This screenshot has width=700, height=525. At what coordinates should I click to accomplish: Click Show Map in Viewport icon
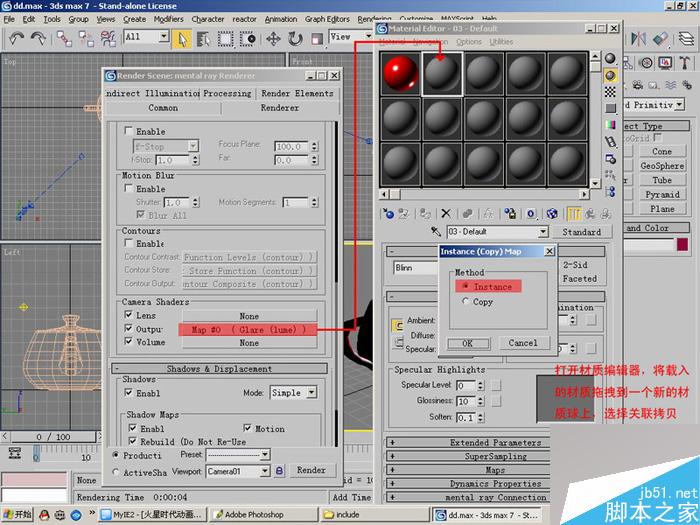(552, 214)
